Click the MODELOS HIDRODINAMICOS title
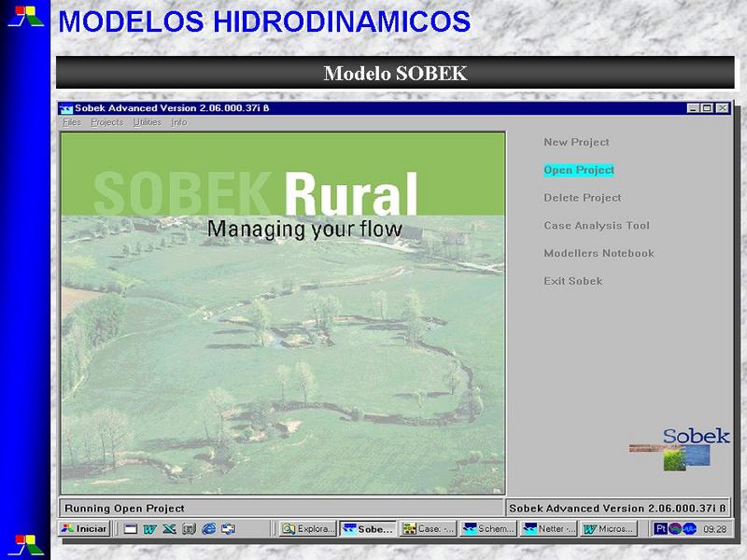This screenshot has height=560, width=747. tap(264, 21)
